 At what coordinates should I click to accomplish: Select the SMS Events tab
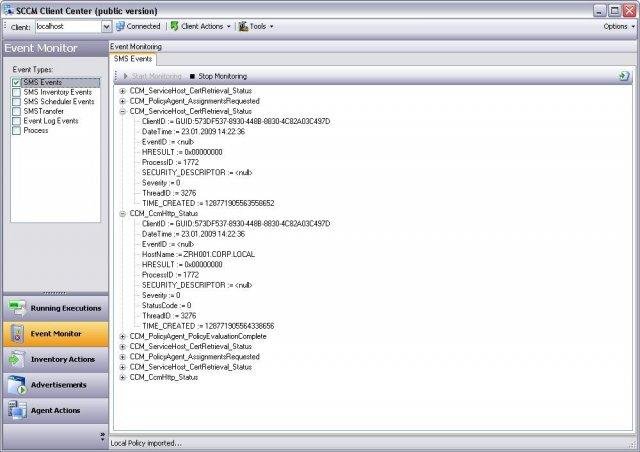133,59
